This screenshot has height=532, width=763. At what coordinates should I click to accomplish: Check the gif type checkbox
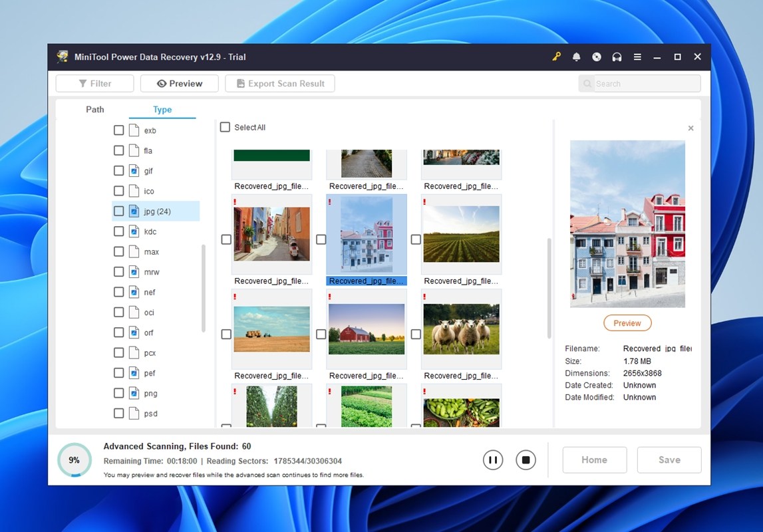tap(118, 171)
